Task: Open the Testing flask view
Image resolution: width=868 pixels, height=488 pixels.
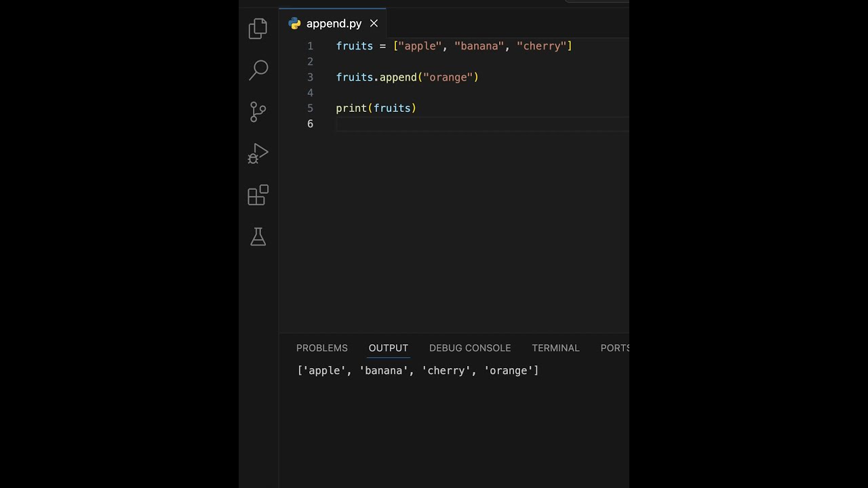Action: click(258, 237)
